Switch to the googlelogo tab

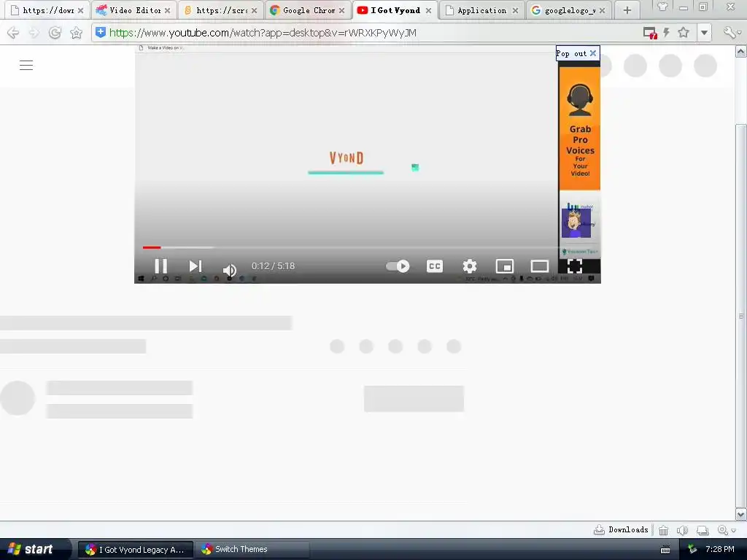coord(570,10)
